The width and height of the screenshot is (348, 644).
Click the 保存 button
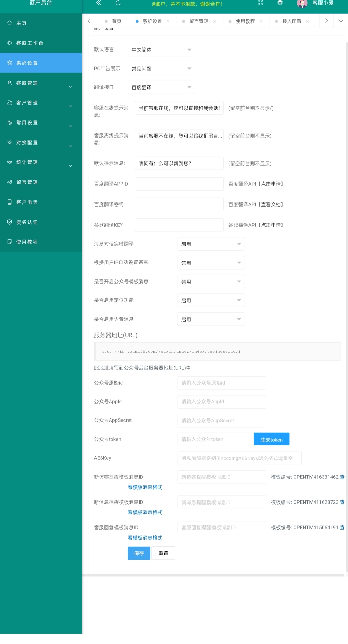click(x=139, y=553)
